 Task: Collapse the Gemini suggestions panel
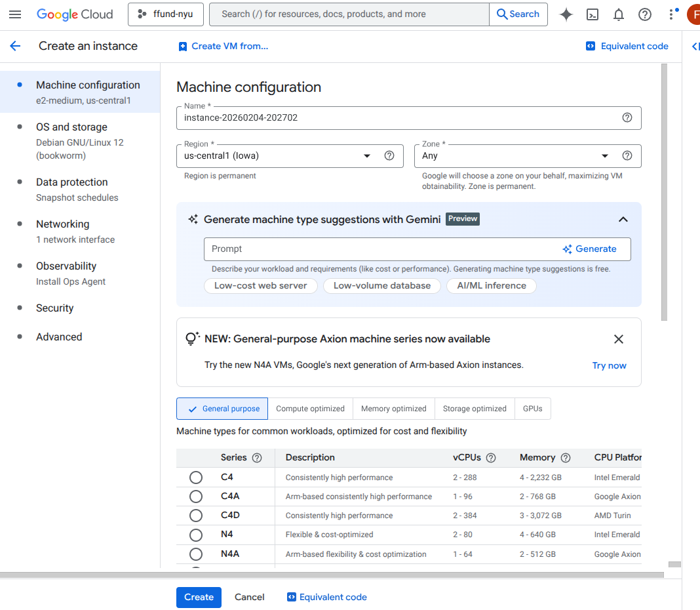pos(623,220)
